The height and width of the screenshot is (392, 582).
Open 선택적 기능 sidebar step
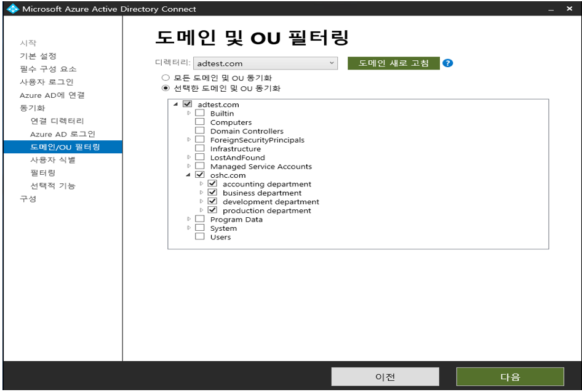click(53, 186)
